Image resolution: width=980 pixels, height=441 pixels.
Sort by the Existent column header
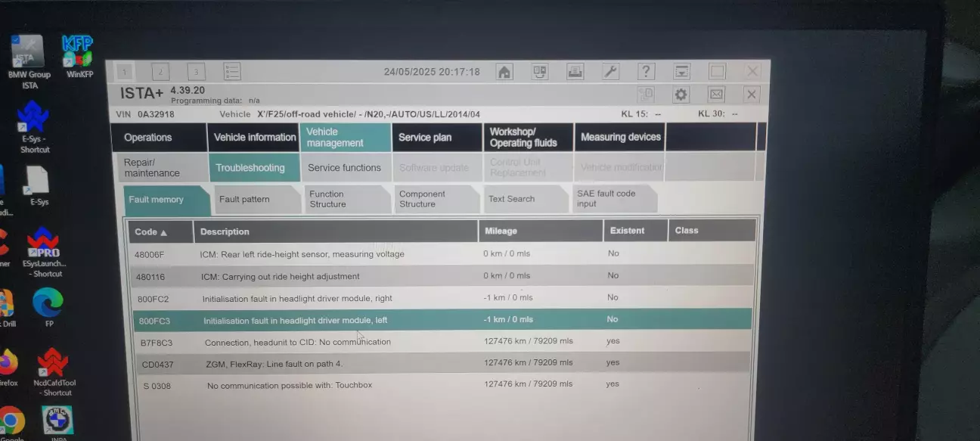(x=635, y=231)
